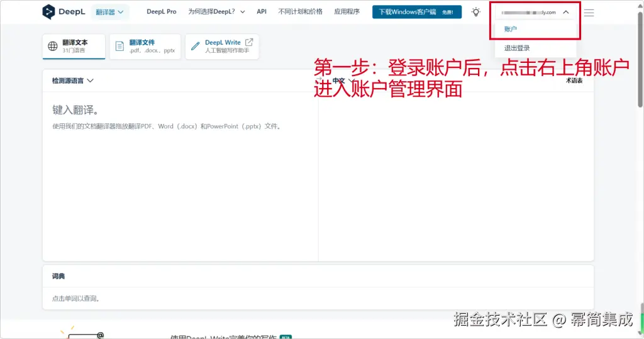The image size is (644, 339).
Task: Switch to 翻译文本 tab
Action: (x=74, y=47)
